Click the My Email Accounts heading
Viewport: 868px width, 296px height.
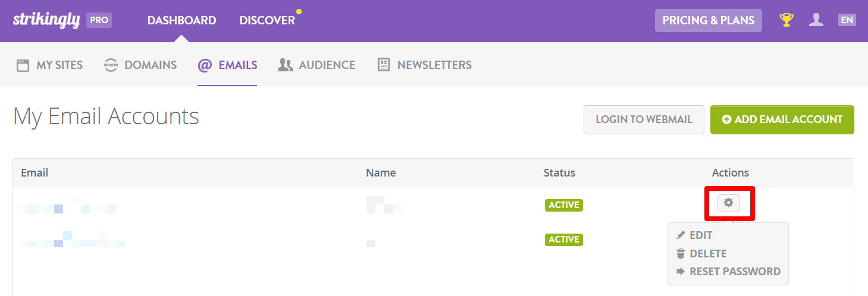point(106,117)
